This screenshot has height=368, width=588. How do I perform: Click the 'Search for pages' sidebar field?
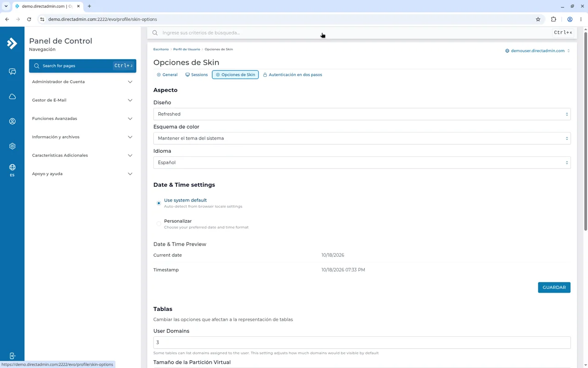click(83, 66)
